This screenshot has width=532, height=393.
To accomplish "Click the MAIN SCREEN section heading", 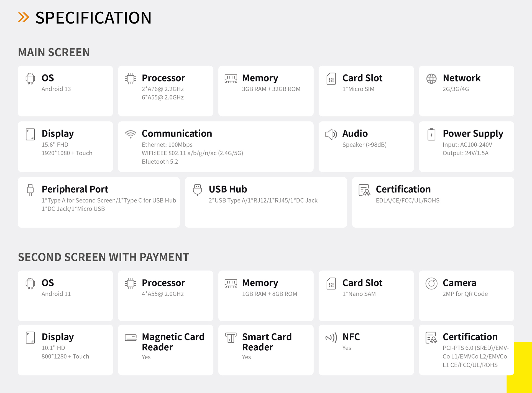I will pyautogui.click(x=54, y=52).
